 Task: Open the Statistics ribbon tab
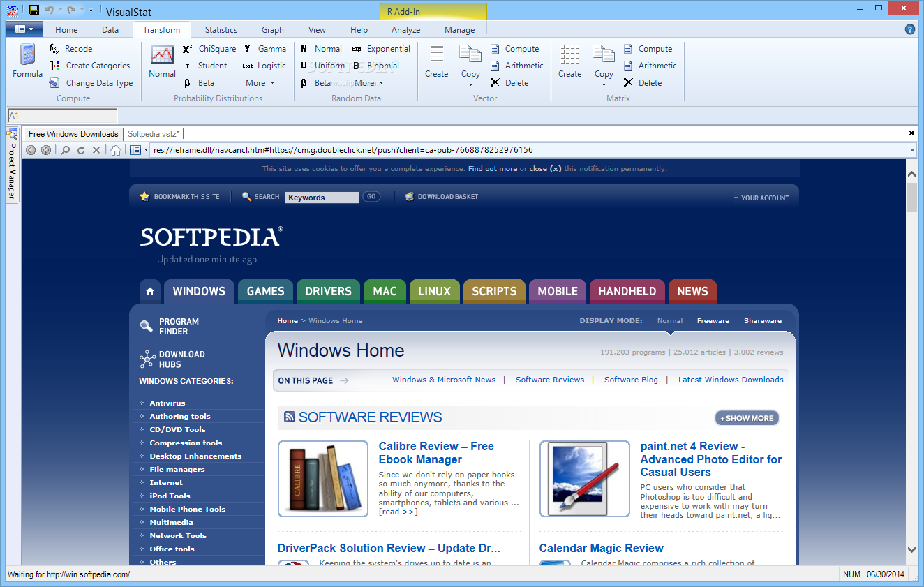point(221,30)
